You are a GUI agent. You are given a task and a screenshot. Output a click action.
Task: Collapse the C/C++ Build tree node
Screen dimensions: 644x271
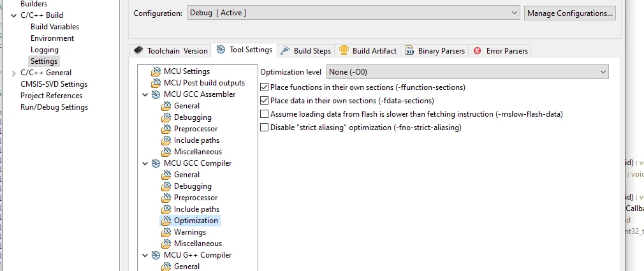(x=15, y=15)
